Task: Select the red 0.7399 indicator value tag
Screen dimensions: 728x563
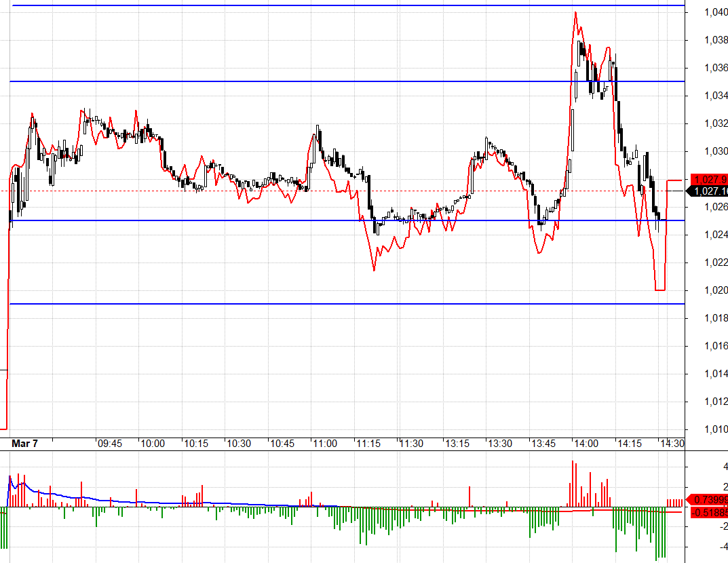Action: coord(709,500)
